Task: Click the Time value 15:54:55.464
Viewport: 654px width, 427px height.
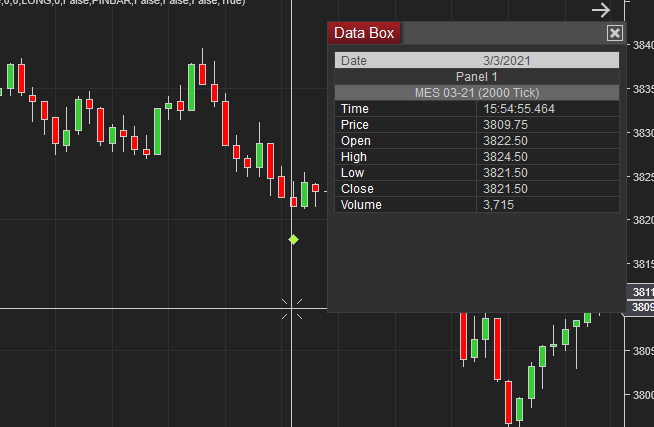Action: (x=519, y=109)
